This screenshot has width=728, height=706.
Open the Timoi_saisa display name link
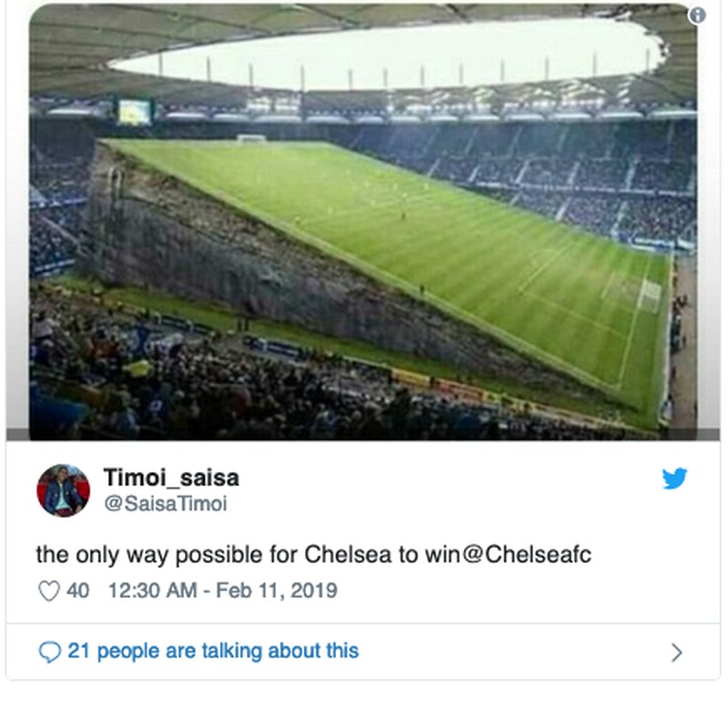pyautogui.click(x=171, y=478)
